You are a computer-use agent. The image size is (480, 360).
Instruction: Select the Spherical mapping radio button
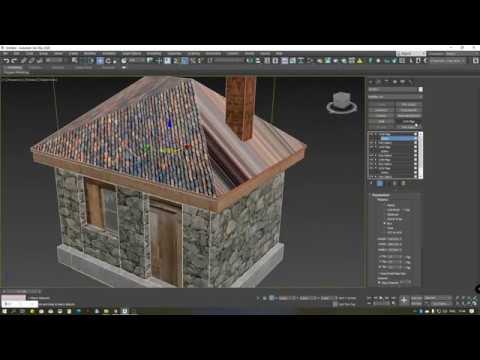[385, 215]
